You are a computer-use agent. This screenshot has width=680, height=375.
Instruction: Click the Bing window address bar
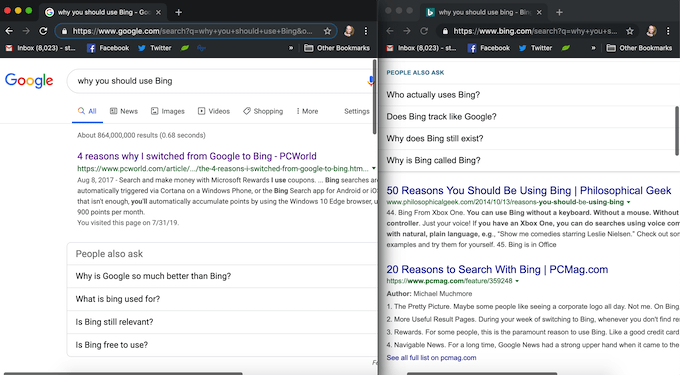pos(538,31)
